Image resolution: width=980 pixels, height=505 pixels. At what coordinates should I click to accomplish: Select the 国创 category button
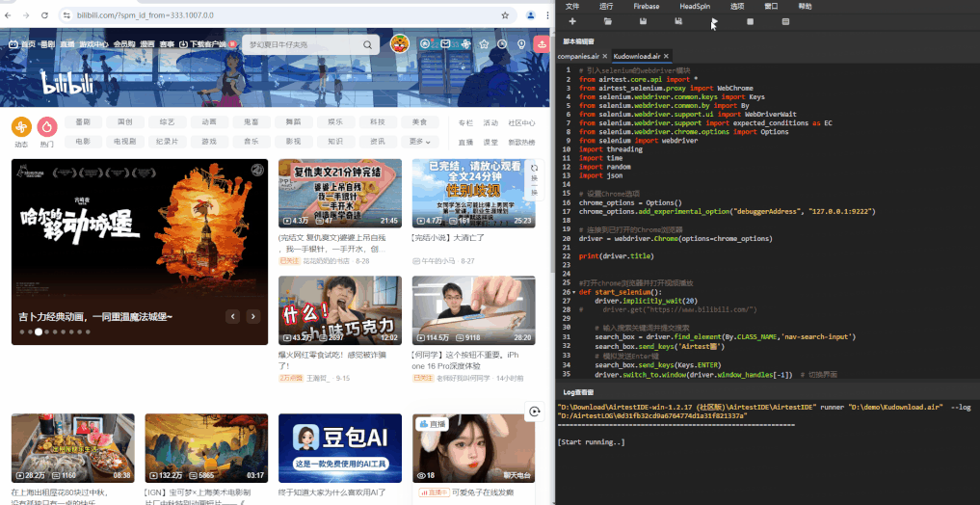pos(125,122)
